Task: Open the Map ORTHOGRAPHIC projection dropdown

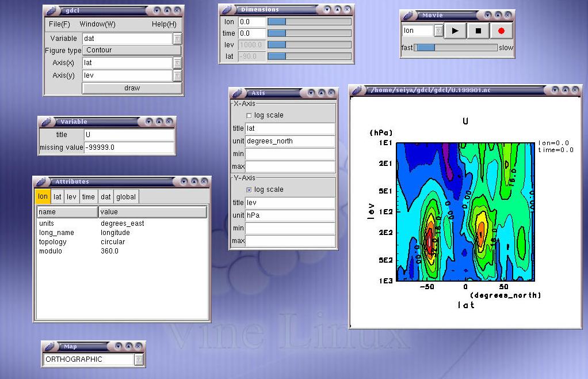Action: click(x=139, y=359)
